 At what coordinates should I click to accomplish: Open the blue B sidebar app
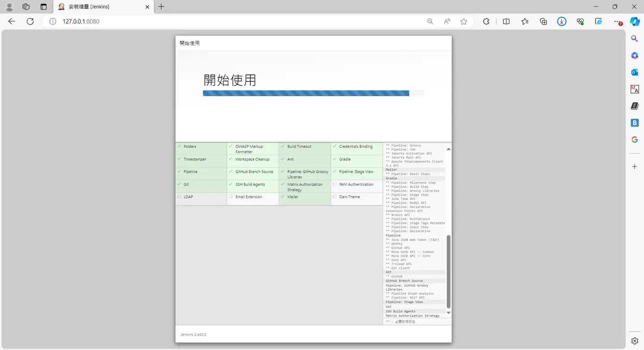[x=635, y=123]
